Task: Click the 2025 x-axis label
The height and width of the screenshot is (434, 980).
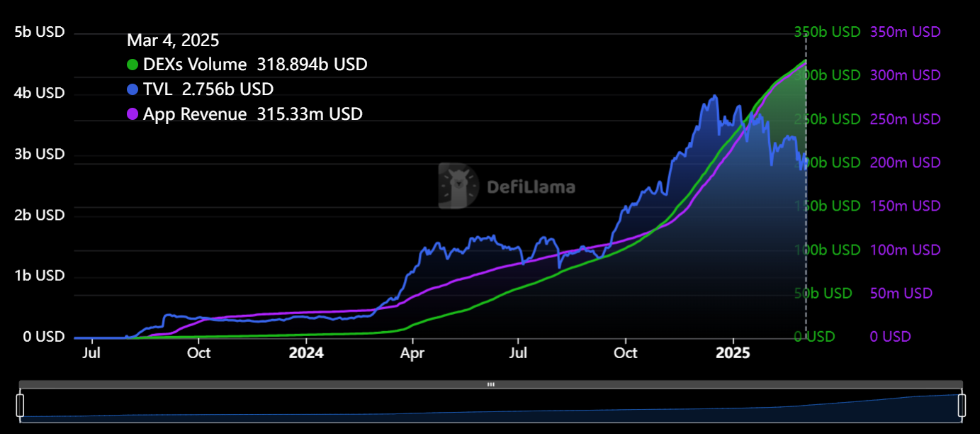Action: click(733, 352)
